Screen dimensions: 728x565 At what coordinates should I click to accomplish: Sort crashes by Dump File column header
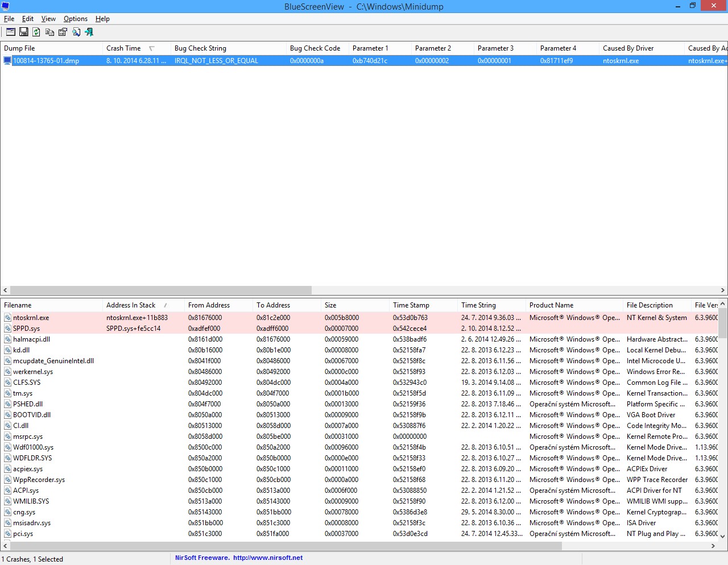[52, 48]
